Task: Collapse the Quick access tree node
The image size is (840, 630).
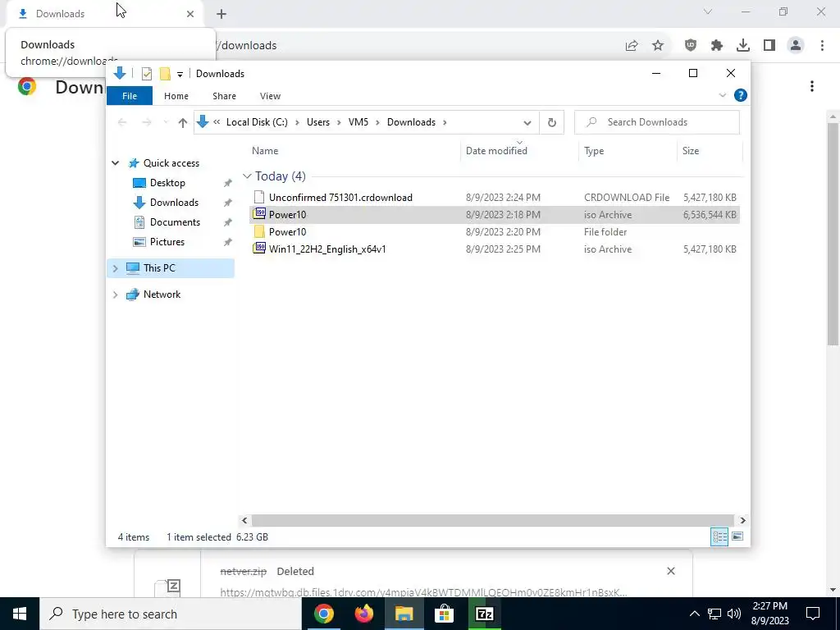Action: pyautogui.click(x=115, y=163)
